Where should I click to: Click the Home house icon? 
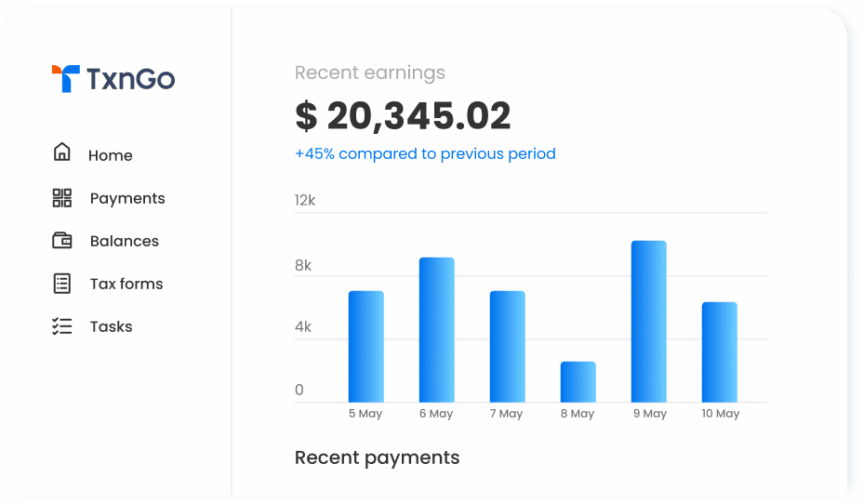[61, 152]
